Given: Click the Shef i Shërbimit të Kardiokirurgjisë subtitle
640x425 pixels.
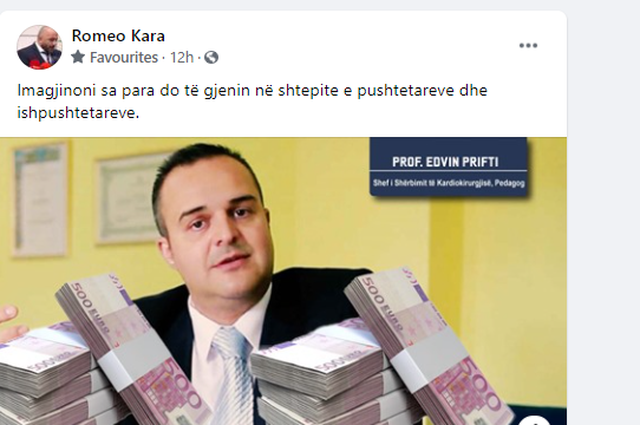Looking at the screenshot, I should (x=449, y=183).
